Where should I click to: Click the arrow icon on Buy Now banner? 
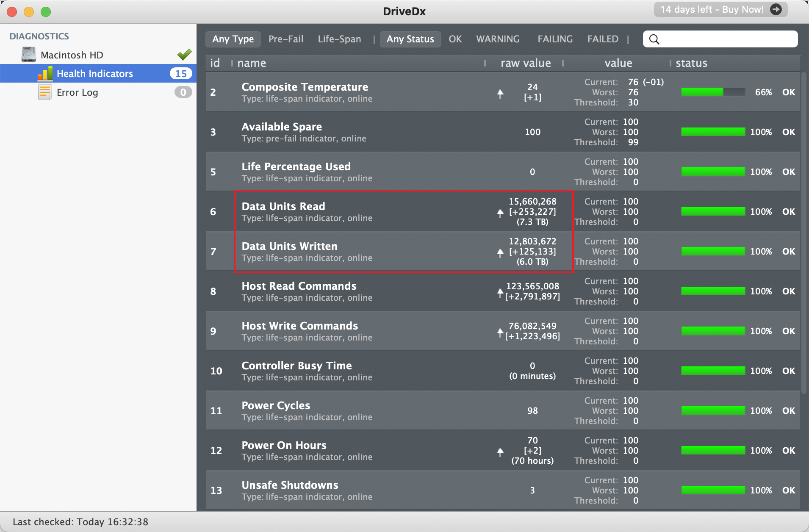point(776,9)
